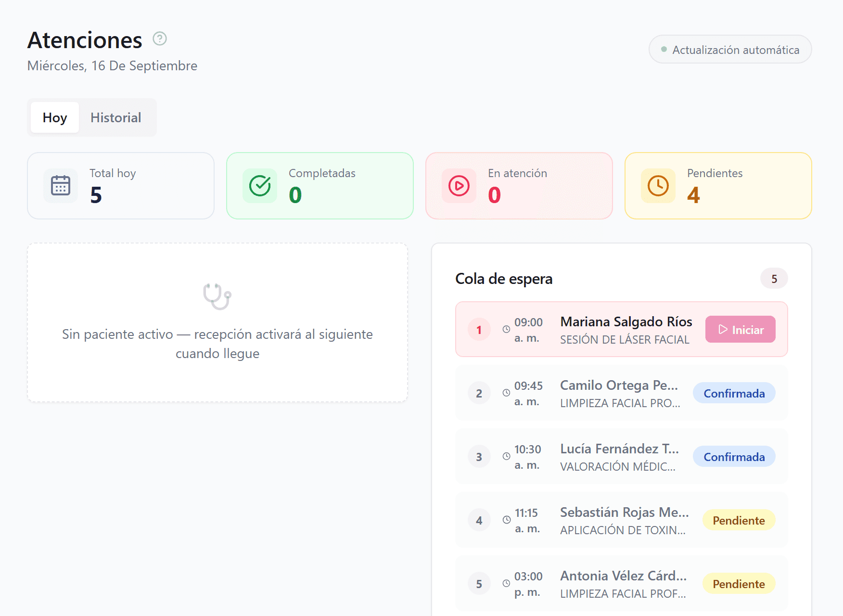
Task: Start attention with the Iniciar button
Action: coord(741,330)
